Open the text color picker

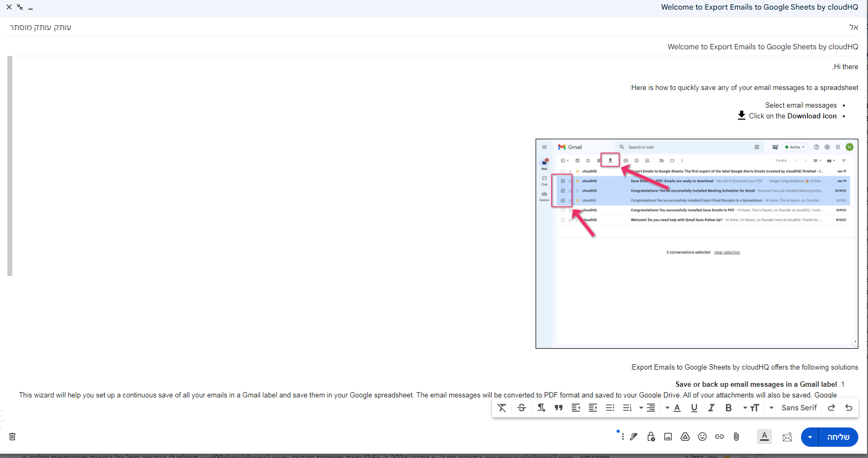point(673,408)
